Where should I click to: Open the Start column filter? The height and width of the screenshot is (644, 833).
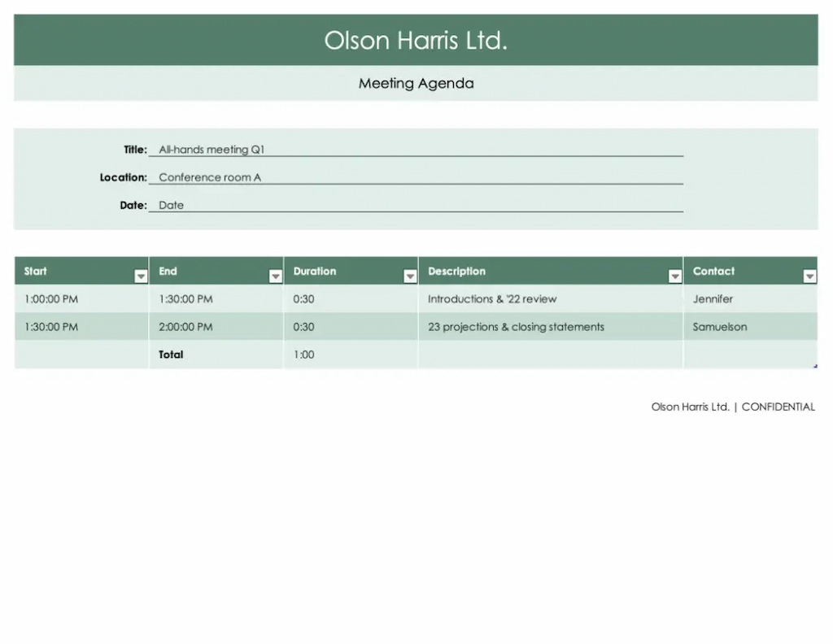139,276
